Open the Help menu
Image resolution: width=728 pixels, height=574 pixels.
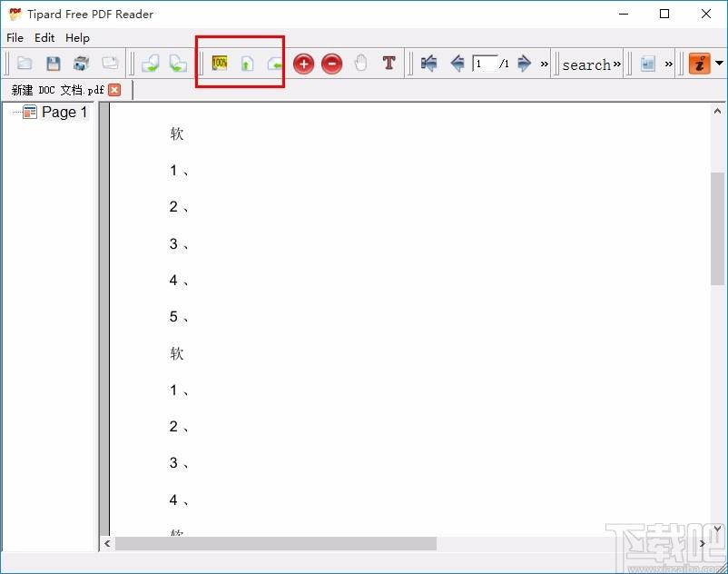point(77,37)
